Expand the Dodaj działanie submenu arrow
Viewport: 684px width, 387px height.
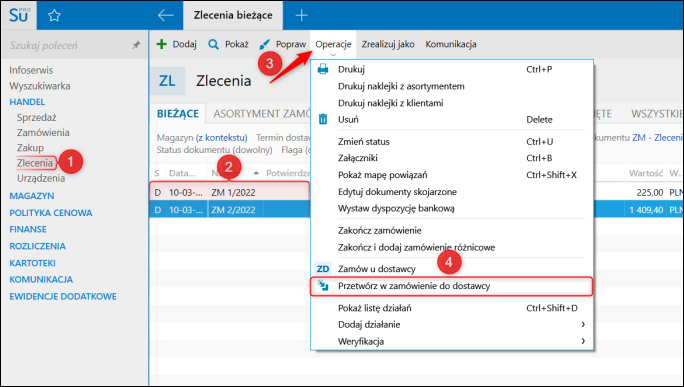click(583, 324)
